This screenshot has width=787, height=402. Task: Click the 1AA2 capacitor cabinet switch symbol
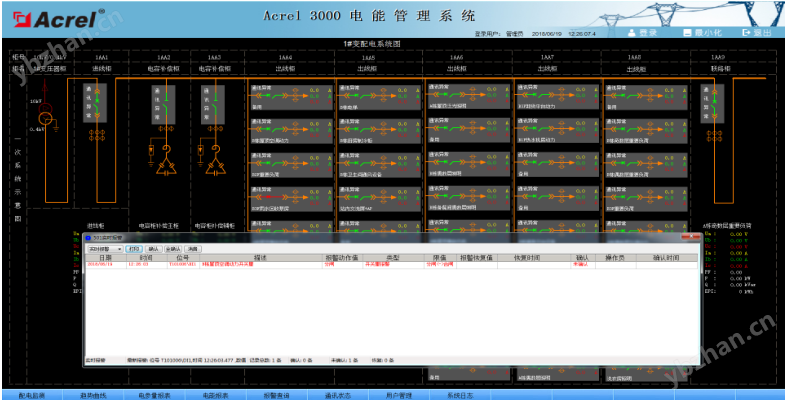[166, 103]
